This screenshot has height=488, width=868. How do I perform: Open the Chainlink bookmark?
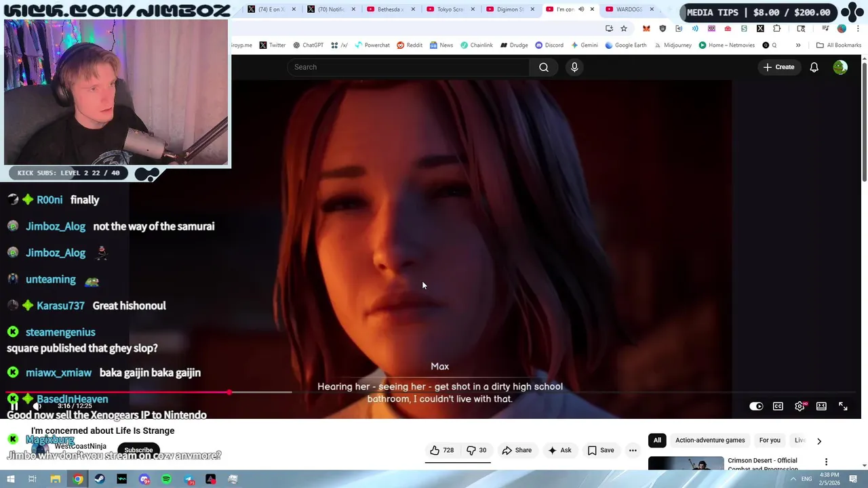pos(476,45)
